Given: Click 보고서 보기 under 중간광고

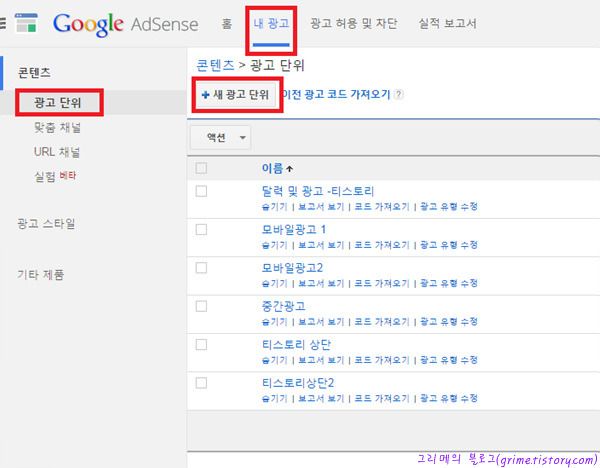Looking at the screenshot, I should point(321,321).
